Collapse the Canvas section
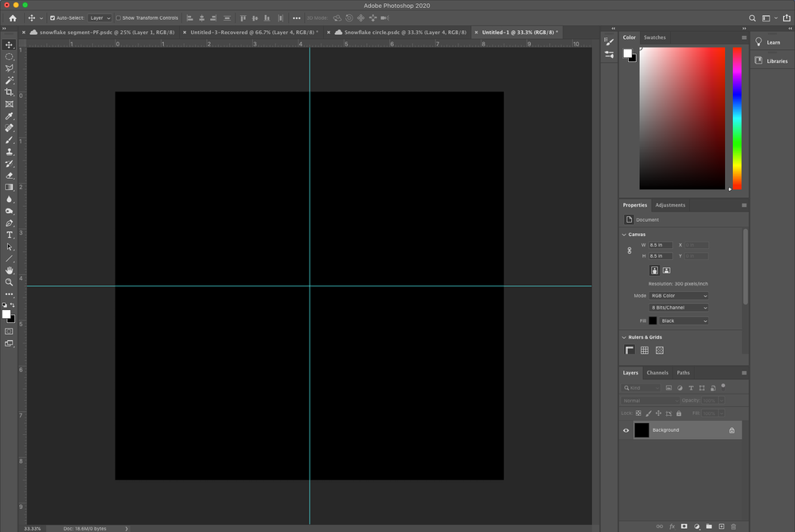 624,235
